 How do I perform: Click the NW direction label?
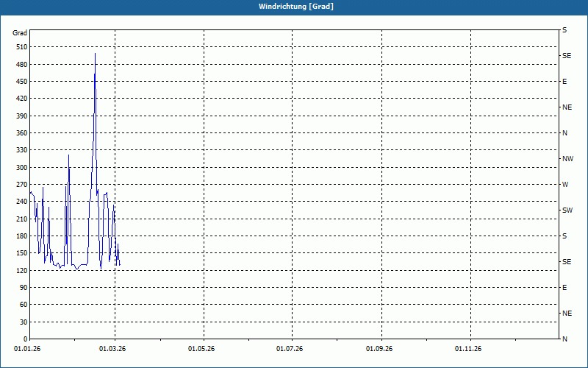[x=567, y=159]
